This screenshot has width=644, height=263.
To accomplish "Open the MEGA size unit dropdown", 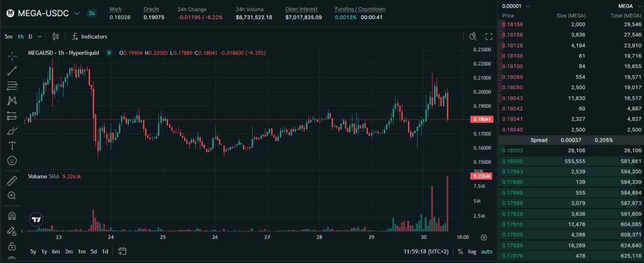I will pos(629,6).
